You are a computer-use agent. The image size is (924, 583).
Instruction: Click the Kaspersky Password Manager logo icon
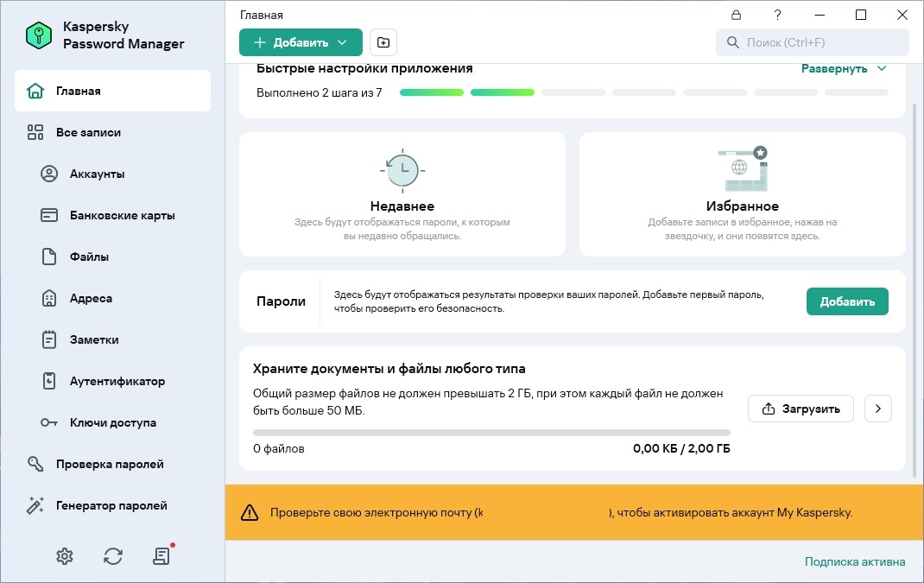(39, 35)
